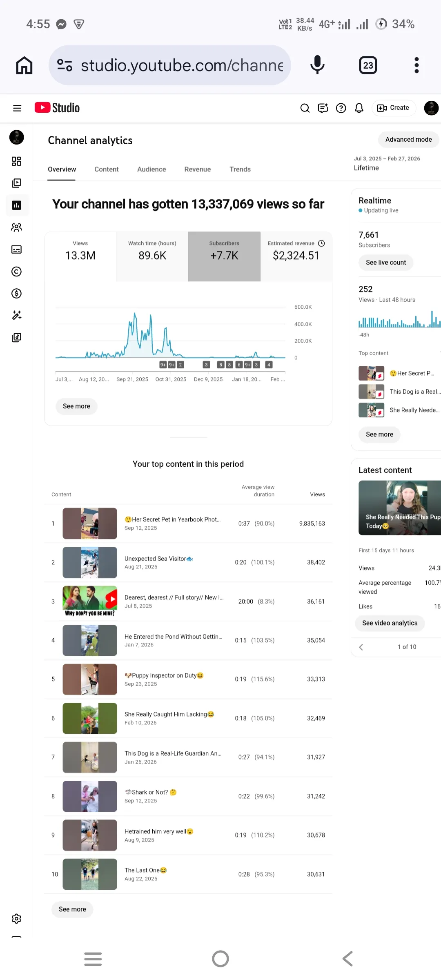Click See more under the chart
The width and height of the screenshot is (441, 980).
coord(76,406)
